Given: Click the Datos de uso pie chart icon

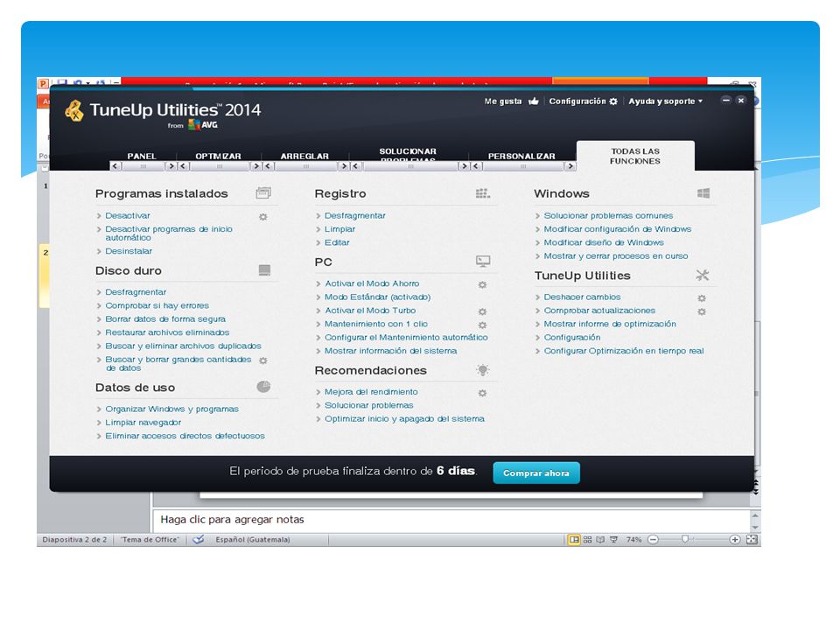Looking at the screenshot, I should point(263,386).
